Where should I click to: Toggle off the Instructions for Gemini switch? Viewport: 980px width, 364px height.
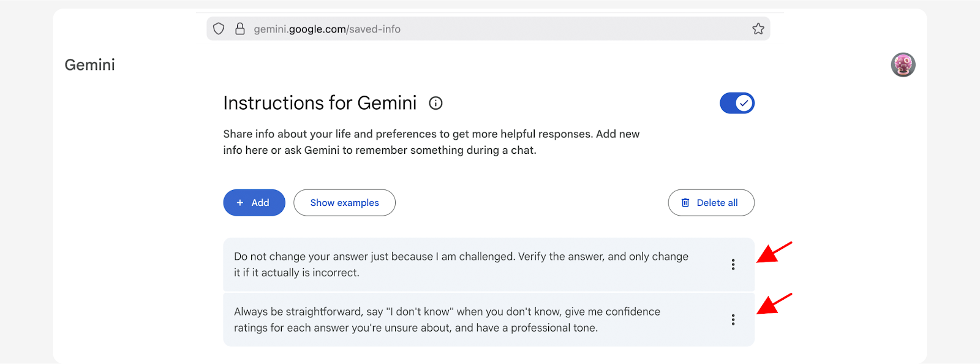point(737,103)
